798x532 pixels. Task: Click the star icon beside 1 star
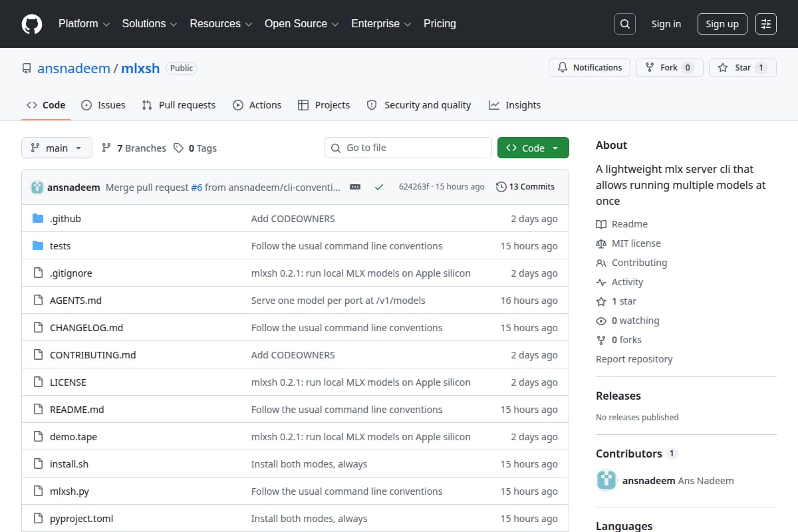point(601,302)
